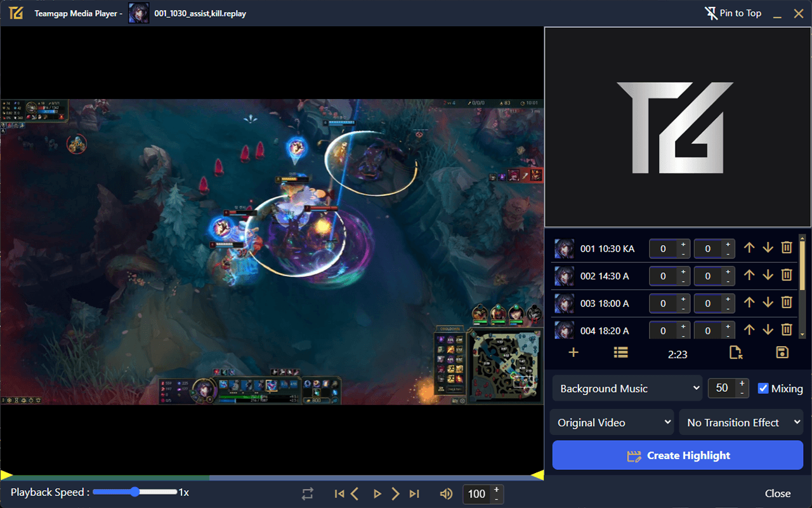Decrease first offset of clip 002
The image size is (812, 508).
pyautogui.click(x=683, y=281)
